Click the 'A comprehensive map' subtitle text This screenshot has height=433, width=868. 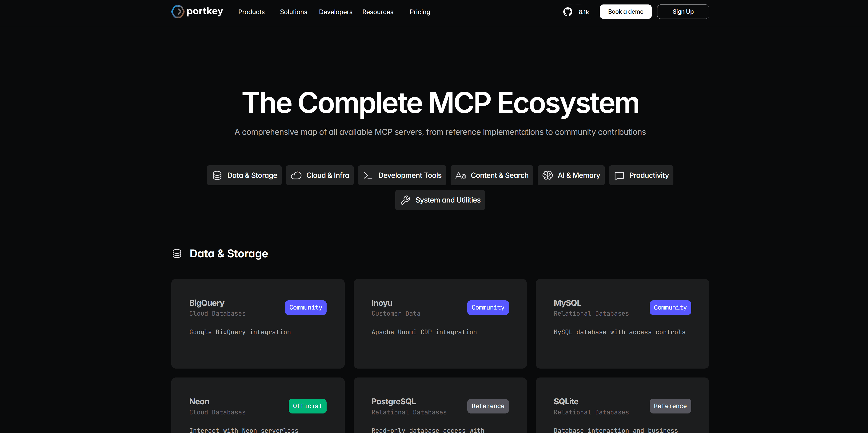[x=440, y=132]
